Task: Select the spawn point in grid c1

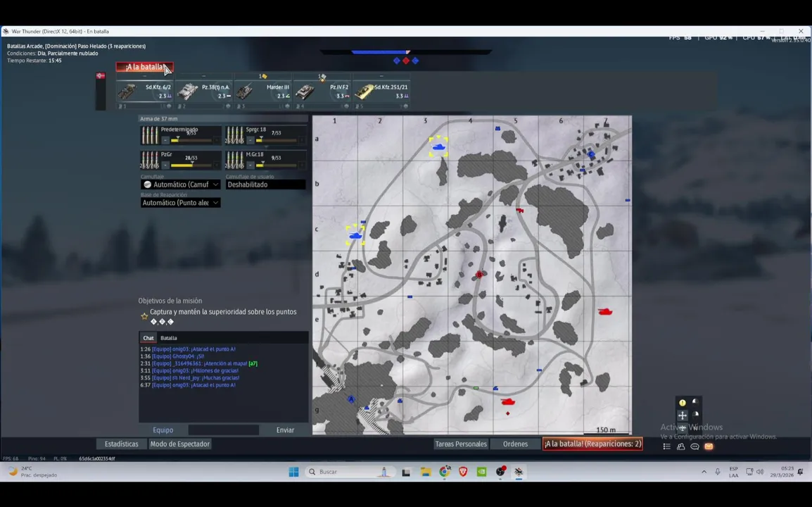Action: point(355,235)
